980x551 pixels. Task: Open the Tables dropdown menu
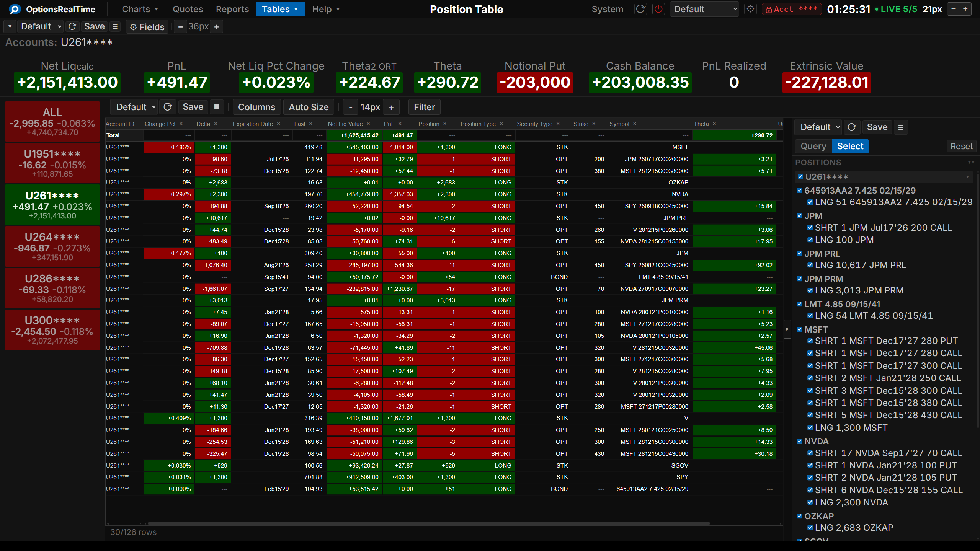click(x=280, y=9)
